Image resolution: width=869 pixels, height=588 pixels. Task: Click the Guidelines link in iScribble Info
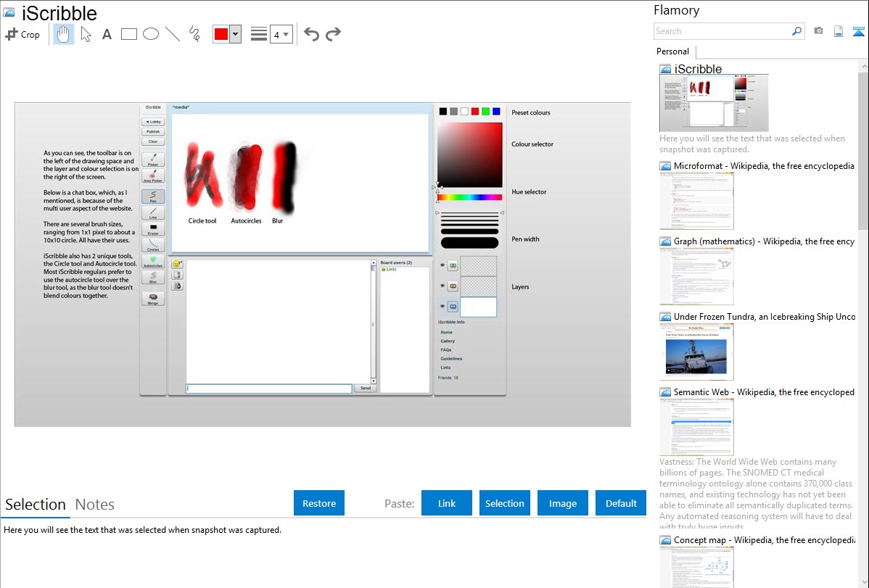451,359
